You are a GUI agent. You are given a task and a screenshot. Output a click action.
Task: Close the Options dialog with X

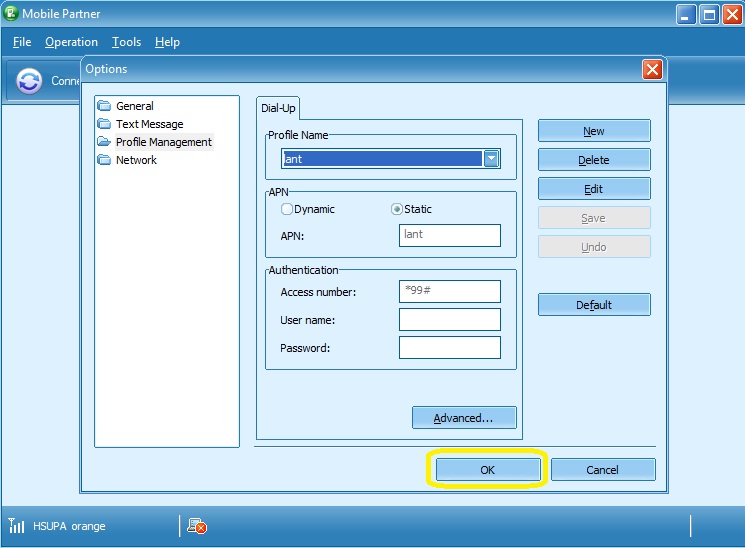652,69
